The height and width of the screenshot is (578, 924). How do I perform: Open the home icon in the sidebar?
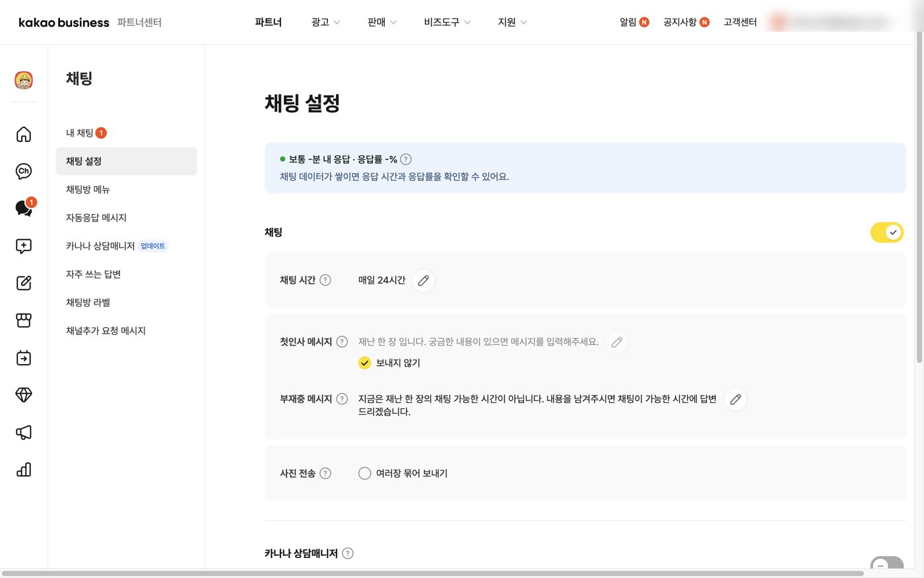click(24, 134)
